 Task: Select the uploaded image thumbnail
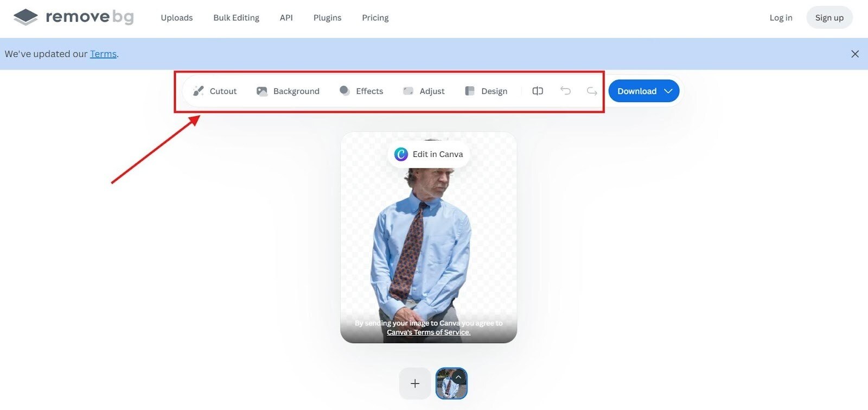pyautogui.click(x=451, y=383)
